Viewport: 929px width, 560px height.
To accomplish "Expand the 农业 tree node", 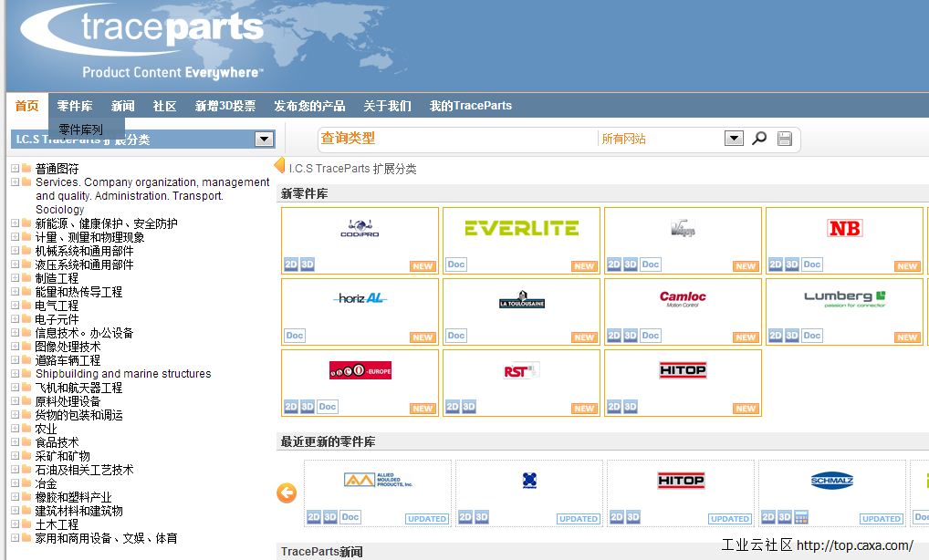I will tap(15, 429).
